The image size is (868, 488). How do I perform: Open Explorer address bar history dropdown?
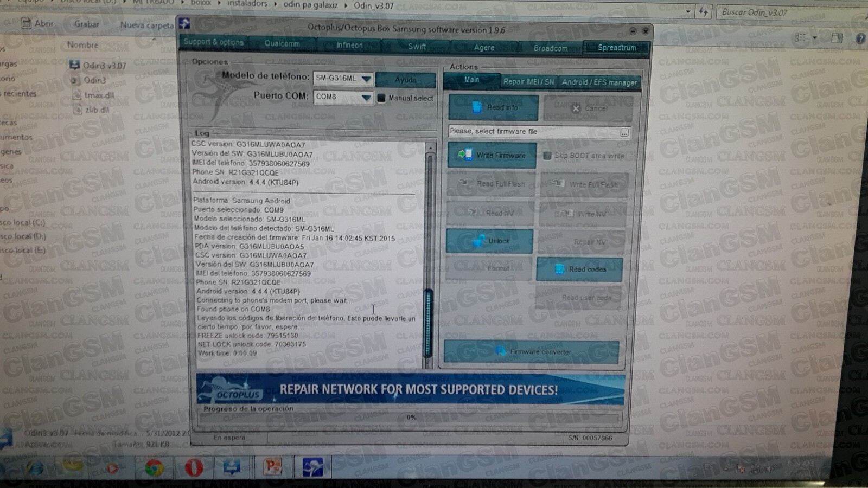(688, 11)
